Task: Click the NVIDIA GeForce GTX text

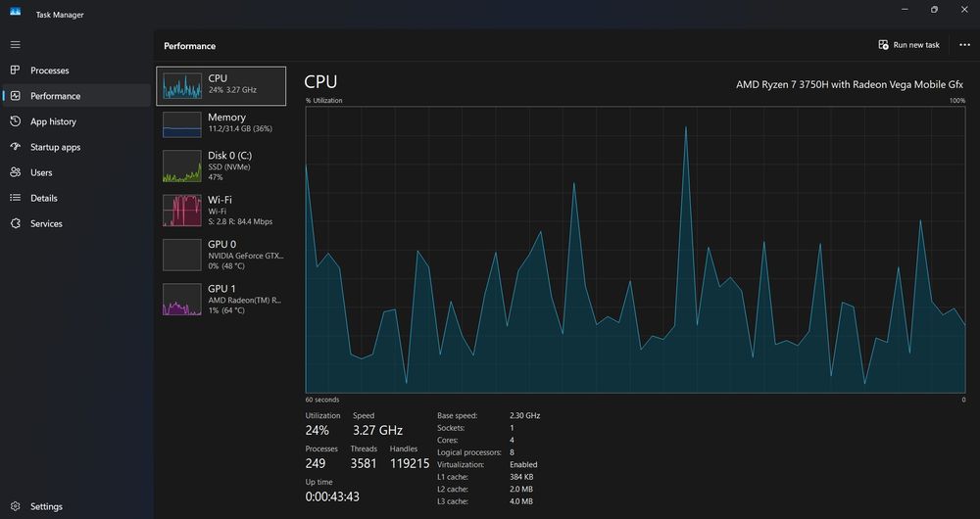Action: coord(246,256)
